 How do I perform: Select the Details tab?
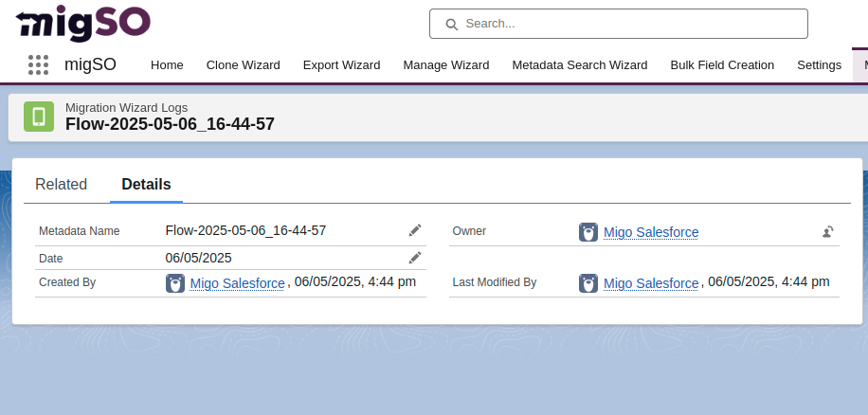click(x=146, y=185)
